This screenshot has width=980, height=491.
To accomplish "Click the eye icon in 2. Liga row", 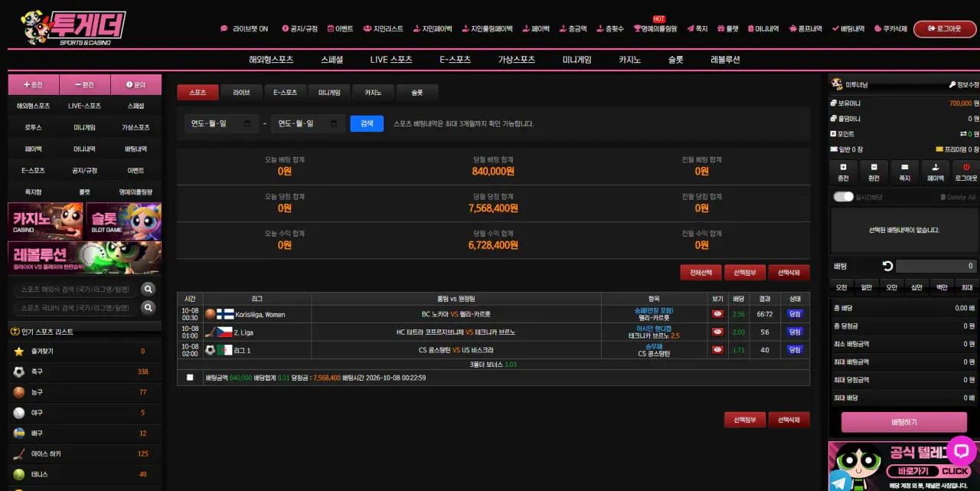I will [717, 332].
